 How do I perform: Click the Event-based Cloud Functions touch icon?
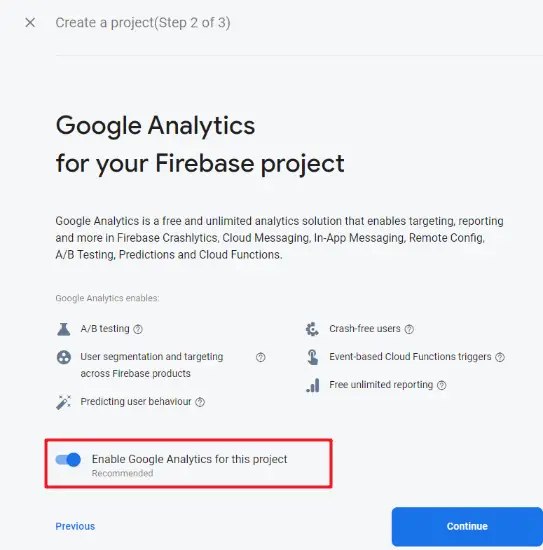pos(313,357)
